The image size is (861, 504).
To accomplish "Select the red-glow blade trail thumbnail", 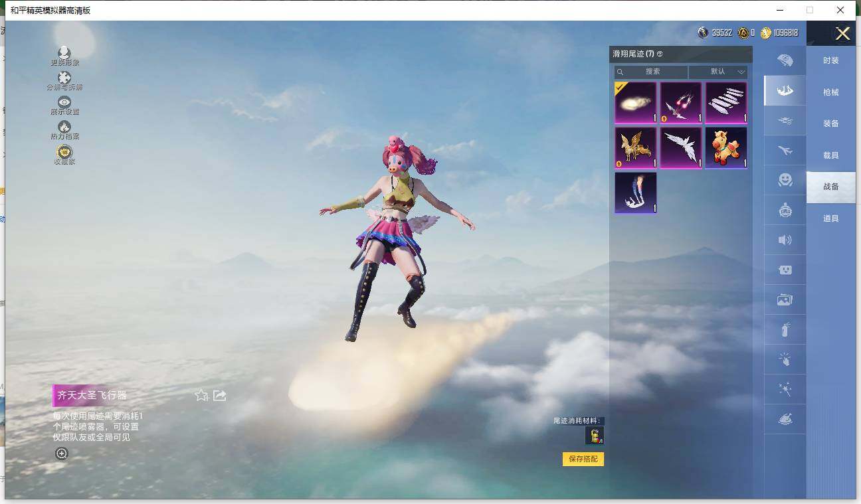I will point(681,102).
